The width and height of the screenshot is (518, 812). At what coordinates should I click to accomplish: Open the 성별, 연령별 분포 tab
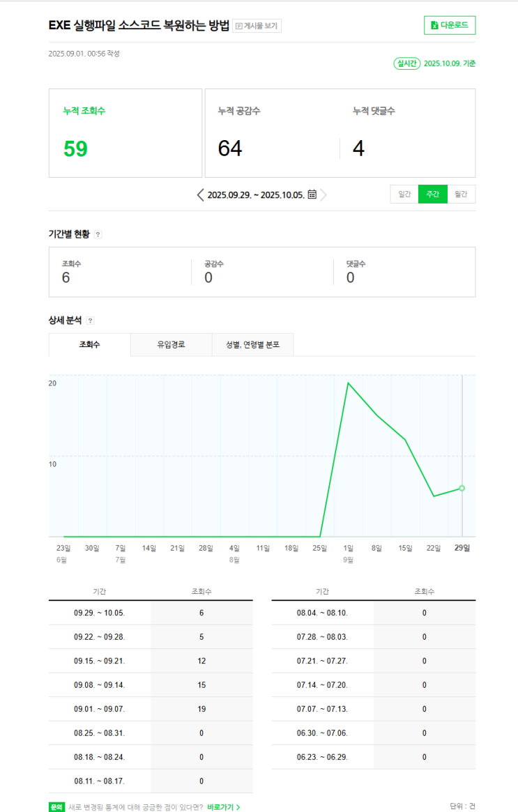pyautogui.click(x=253, y=344)
